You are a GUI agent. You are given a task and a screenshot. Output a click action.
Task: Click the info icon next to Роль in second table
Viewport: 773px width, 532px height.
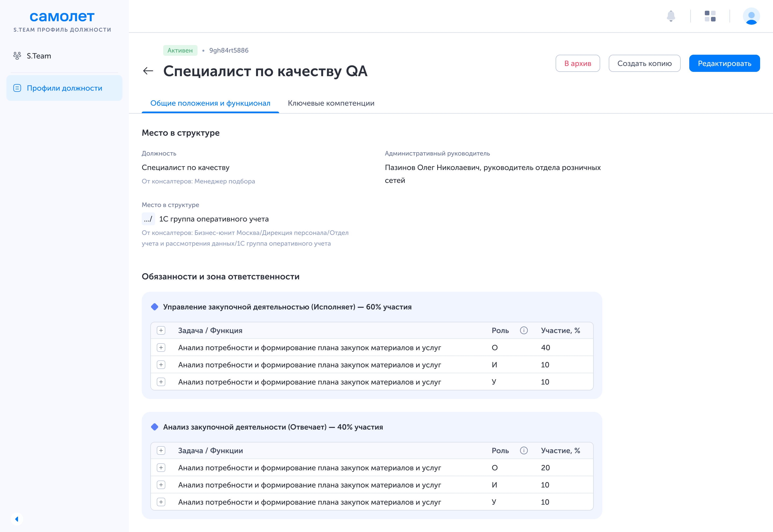[524, 451]
